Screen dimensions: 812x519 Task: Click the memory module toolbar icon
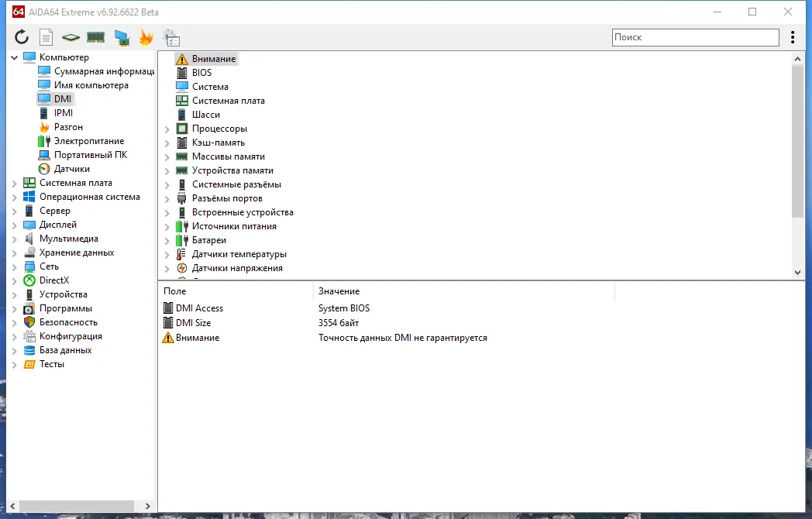pos(95,36)
